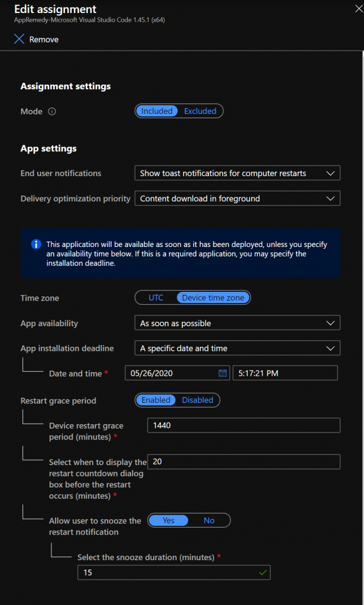
Task: Set Restart grace period to Disabled
Action: coord(197,400)
